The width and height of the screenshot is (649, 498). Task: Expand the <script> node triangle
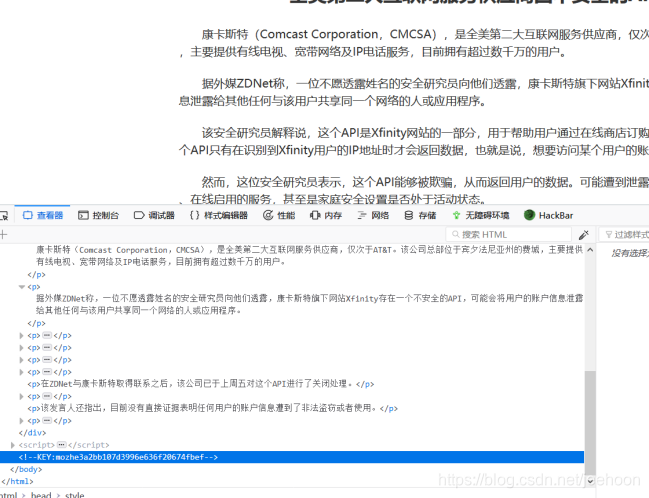pos(12,445)
